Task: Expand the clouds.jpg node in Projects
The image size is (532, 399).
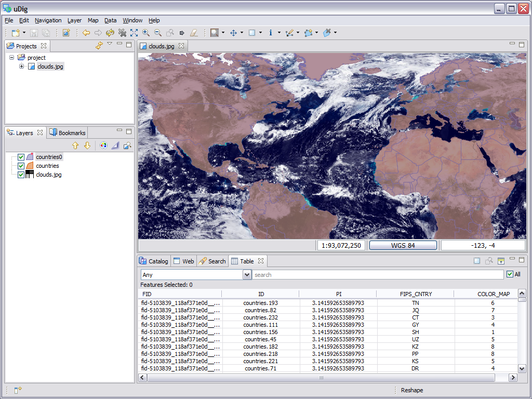Action: [21, 66]
